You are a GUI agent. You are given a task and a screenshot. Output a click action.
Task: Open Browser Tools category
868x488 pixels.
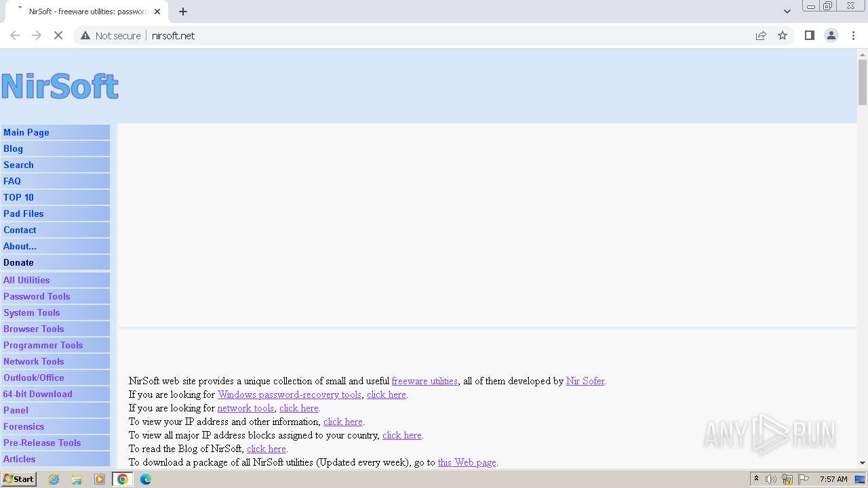(55, 329)
